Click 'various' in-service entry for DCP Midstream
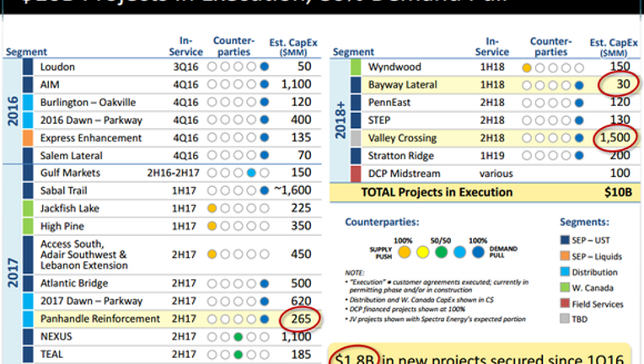The width and height of the screenshot is (644, 364). (x=496, y=174)
